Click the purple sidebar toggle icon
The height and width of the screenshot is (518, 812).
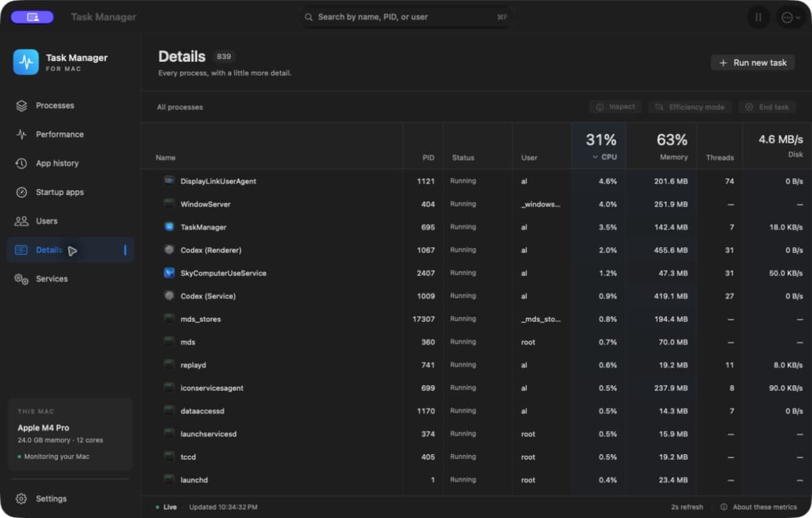tap(32, 17)
